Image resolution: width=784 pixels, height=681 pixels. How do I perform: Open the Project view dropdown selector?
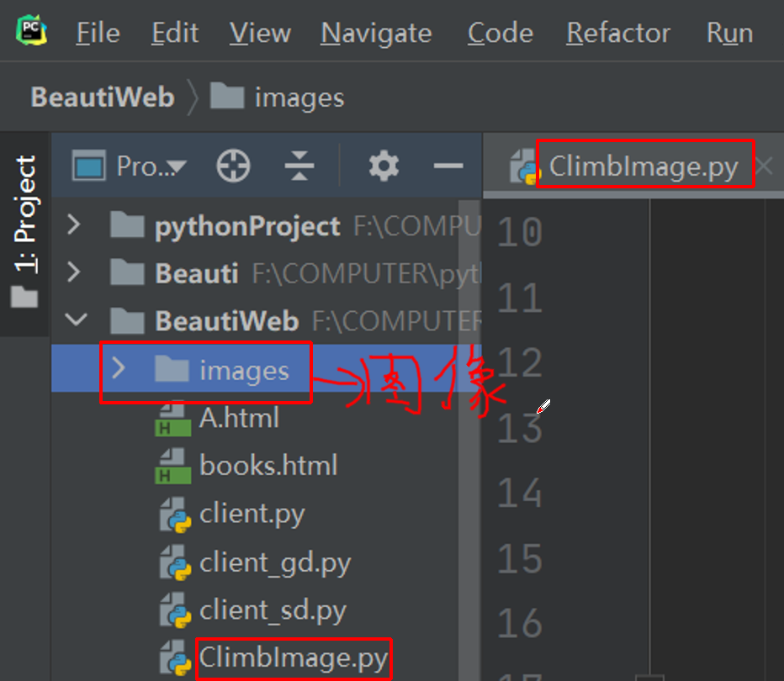[x=130, y=166]
